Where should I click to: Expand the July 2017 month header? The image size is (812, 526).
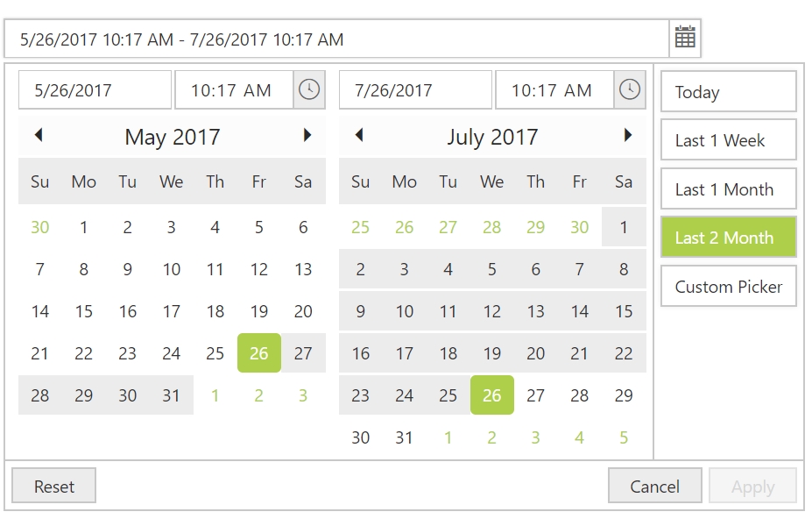[492, 137]
